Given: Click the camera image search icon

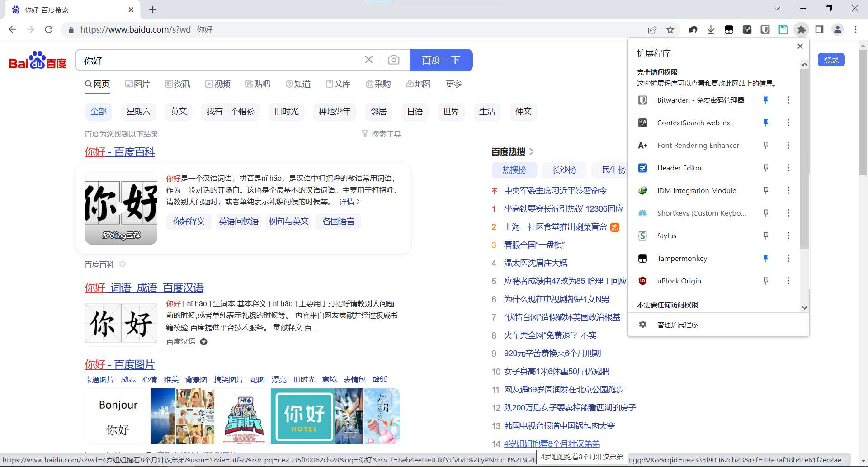Looking at the screenshot, I should pyautogui.click(x=393, y=60).
